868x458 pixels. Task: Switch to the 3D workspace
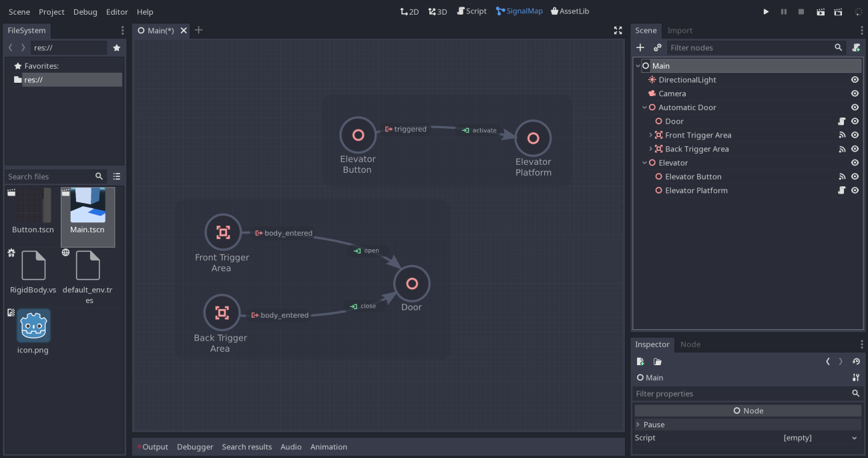[x=437, y=11]
